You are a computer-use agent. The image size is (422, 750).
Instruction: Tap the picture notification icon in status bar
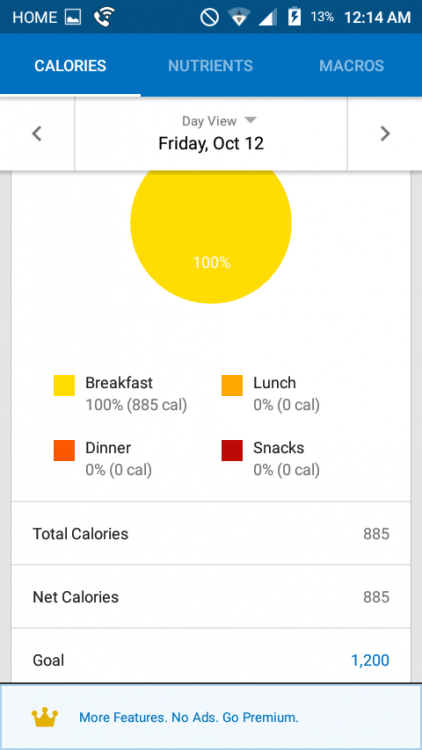click(x=73, y=18)
